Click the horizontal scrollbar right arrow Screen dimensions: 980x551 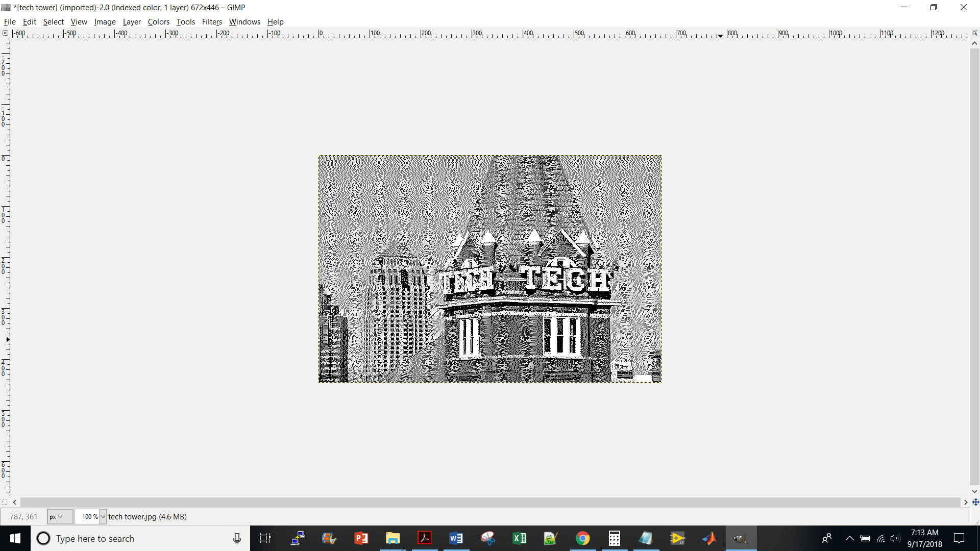(965, 503)
